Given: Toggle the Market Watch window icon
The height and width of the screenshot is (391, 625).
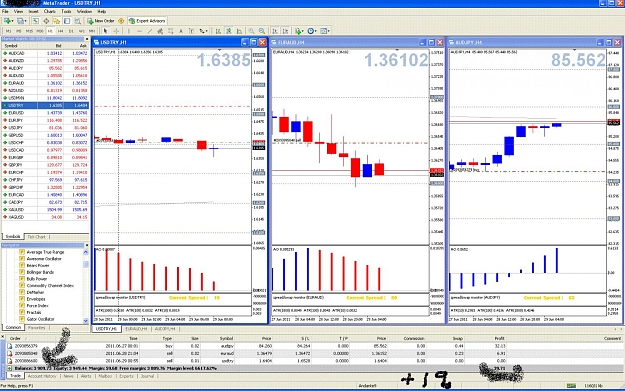Looking at the screenshot, I should pos(35,21).
